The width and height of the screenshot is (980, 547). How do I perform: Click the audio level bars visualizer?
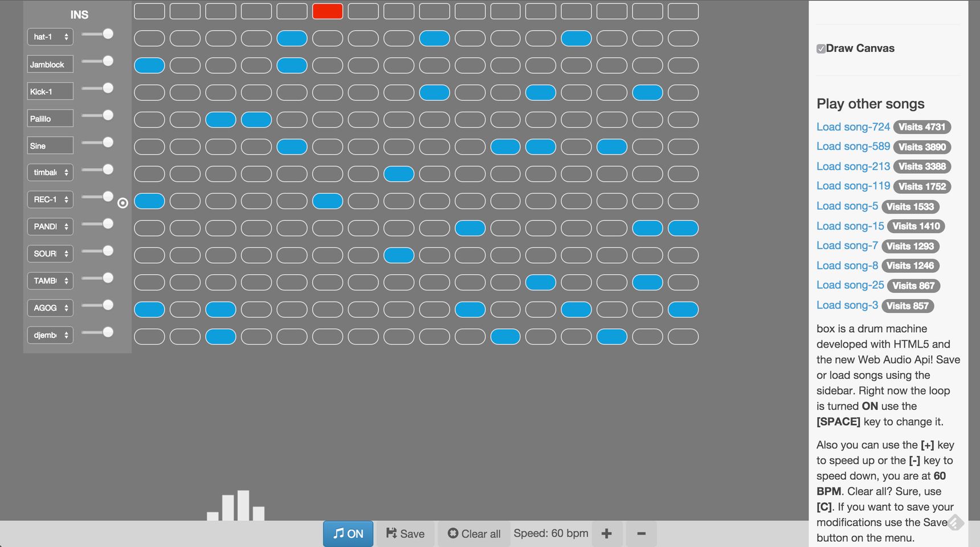tap(235, 505)
